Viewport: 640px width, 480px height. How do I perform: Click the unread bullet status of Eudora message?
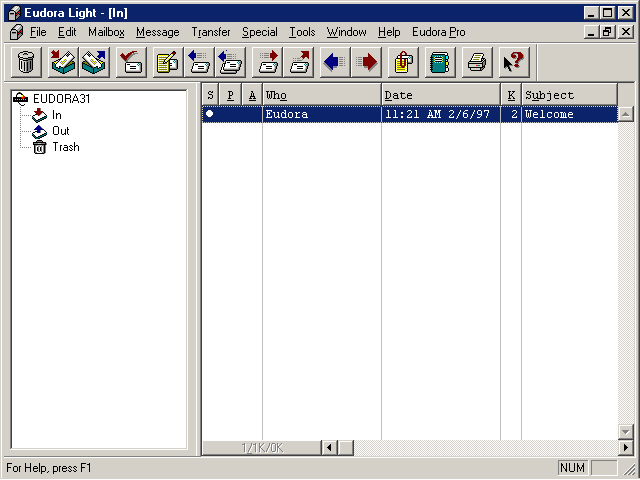(x=209, y=113)
